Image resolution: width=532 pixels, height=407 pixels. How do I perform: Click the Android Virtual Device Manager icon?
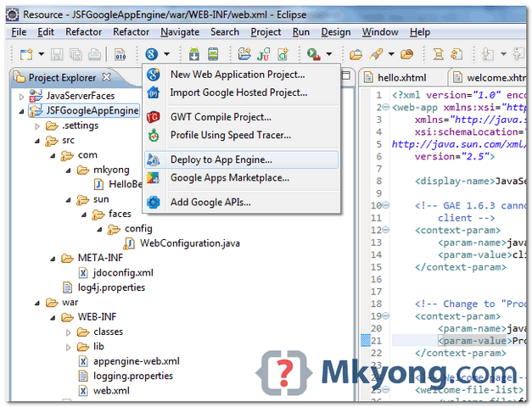point(213,54)
